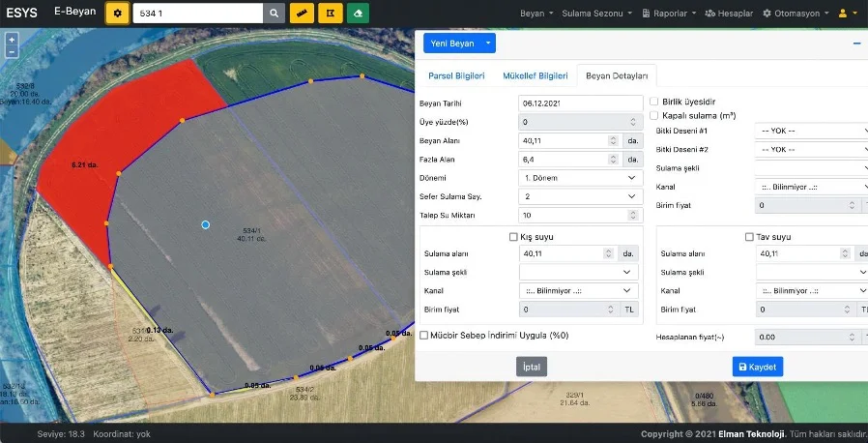Open the Raporlar menu
Viewport: 868px width, 443px height.
coord(668,14)
